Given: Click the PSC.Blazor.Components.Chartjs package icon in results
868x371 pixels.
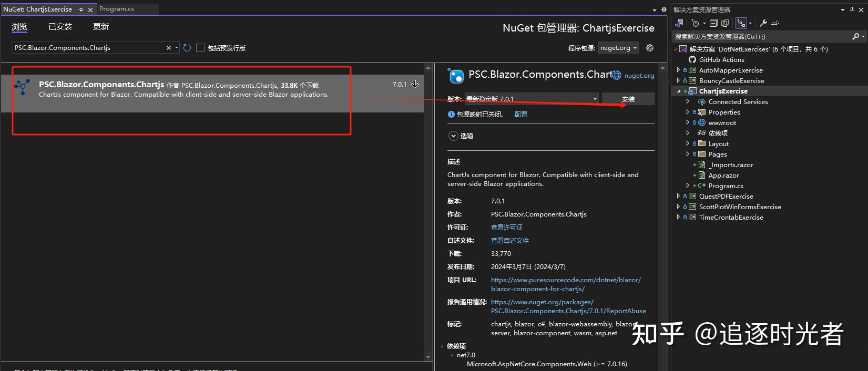Looking at the screenshot, I should [23, 87].
